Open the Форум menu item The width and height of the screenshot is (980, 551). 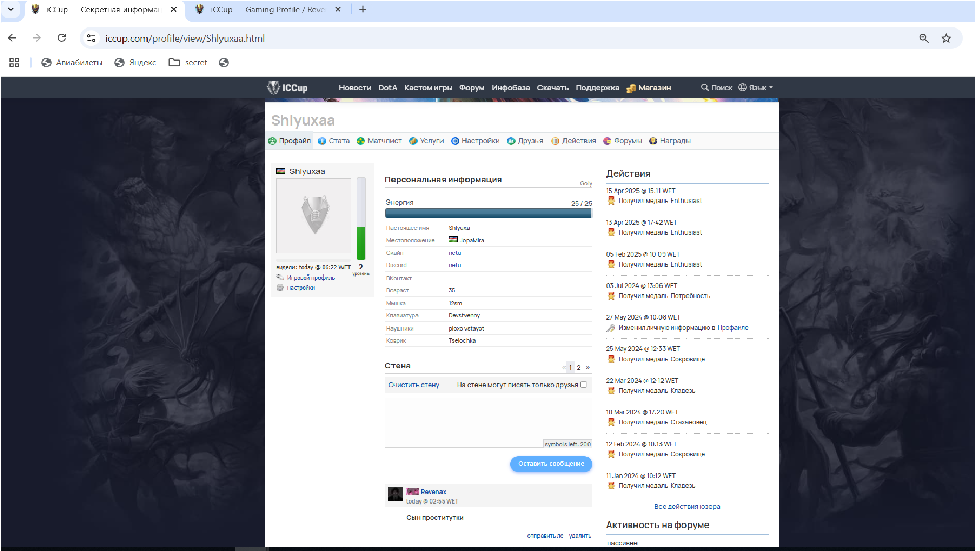point(471,88)
